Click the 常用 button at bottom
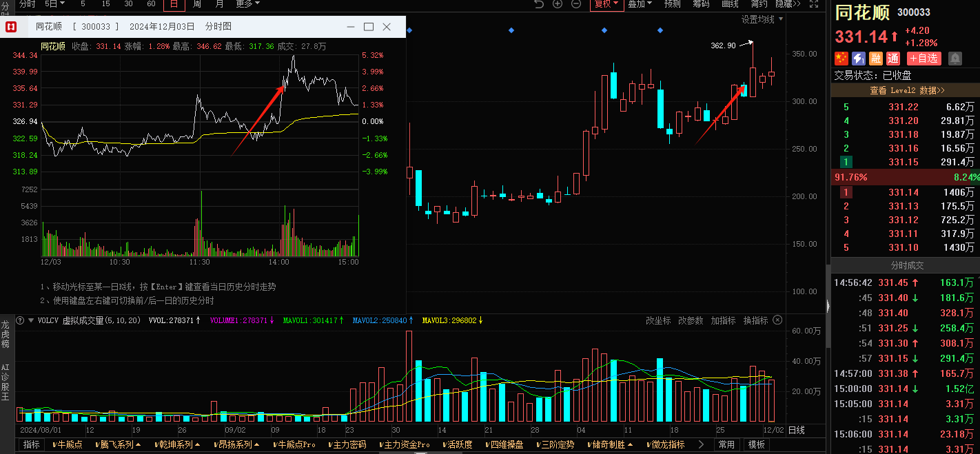Image resolution: width=980 pixels, height=454 pixels. [727, 445]
